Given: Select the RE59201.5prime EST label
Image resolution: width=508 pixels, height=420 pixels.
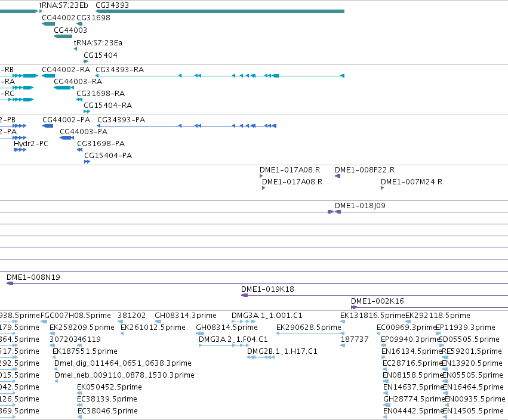Looking at the screenshot, I should 472,351.
